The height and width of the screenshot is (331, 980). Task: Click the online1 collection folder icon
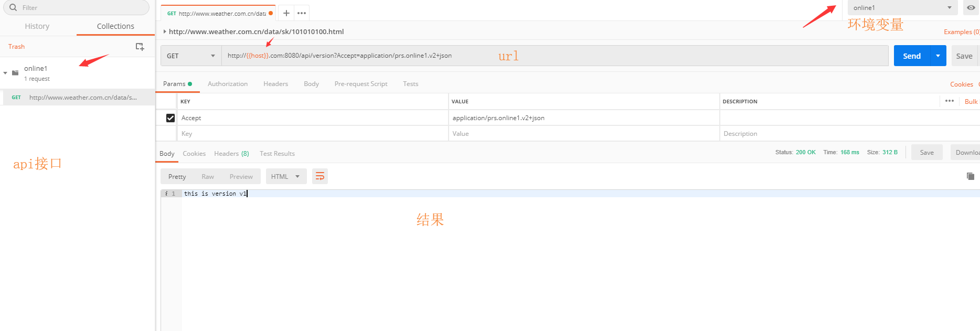click(x=15, y=73)
